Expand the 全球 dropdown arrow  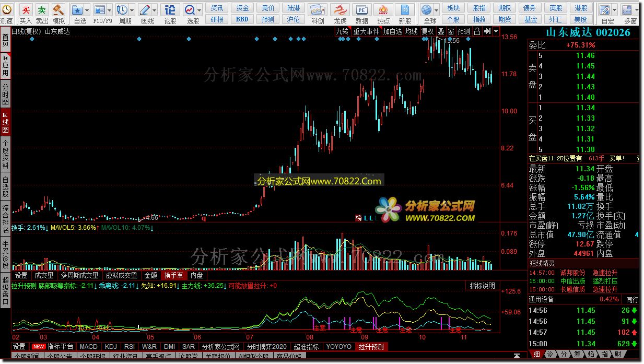[437, 10]
